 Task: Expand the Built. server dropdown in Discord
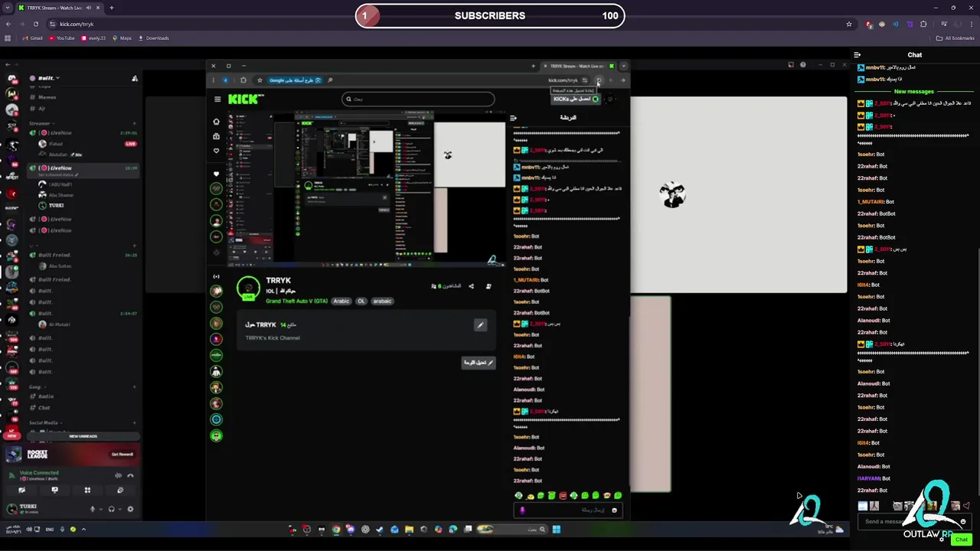pos(57,78)
